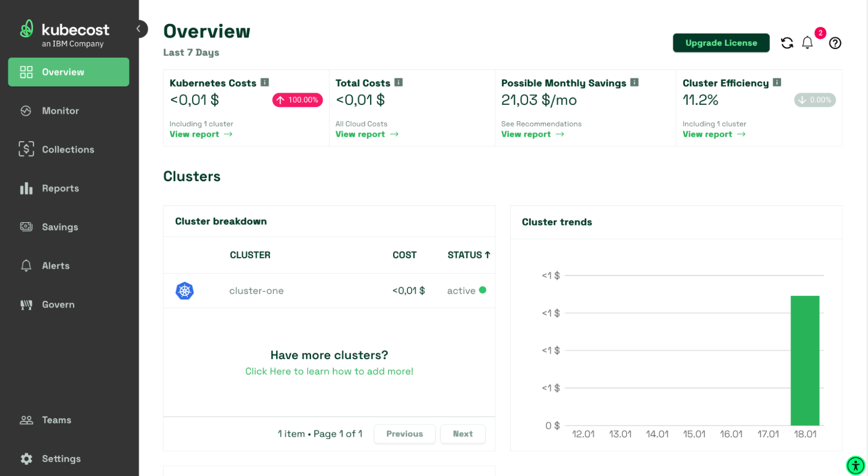View report link under Kubernetes Costs
Viewport: 868px width, 476px height.
coord(201,134)
